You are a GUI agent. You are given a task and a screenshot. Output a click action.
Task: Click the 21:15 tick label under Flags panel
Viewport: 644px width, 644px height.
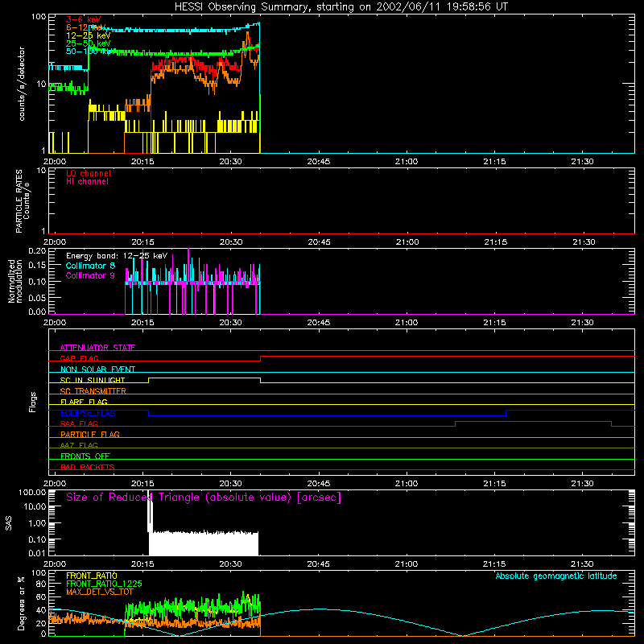[x=494, y=484]
